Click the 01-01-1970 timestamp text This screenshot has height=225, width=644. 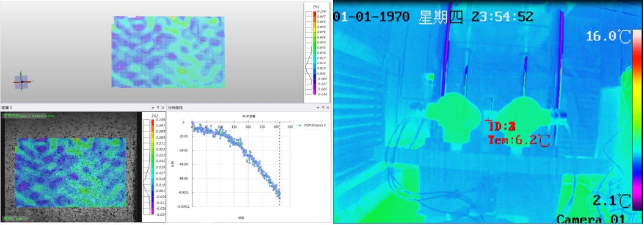click(x=371, y=17)
